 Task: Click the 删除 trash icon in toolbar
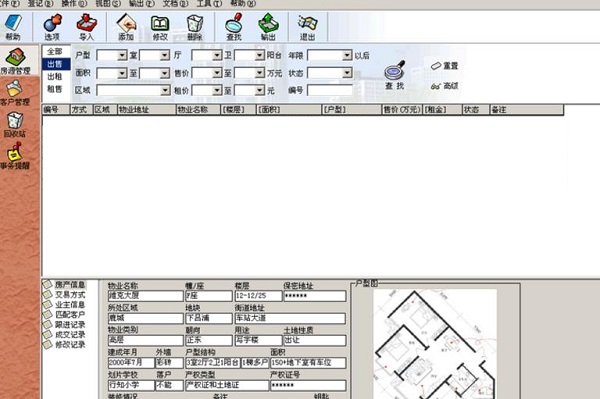194,26
